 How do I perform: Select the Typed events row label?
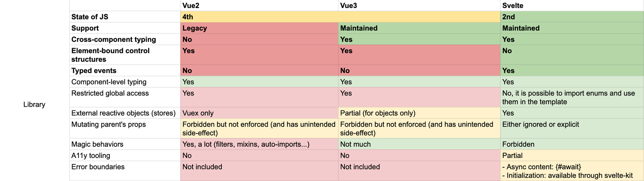tap(125, 71)
